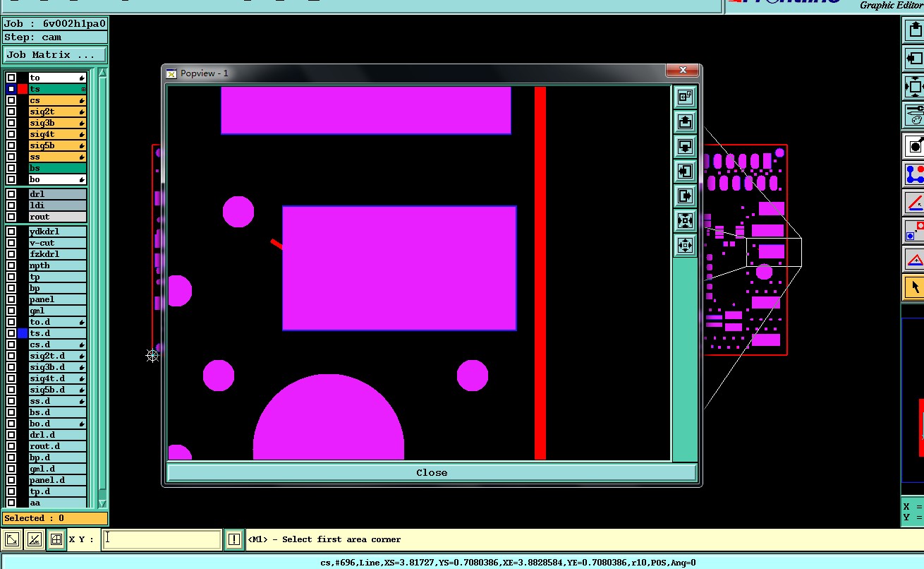924x569 pixels.
Task: Pan the Popview right with arrow icon
Action: (x=685, y=196)
